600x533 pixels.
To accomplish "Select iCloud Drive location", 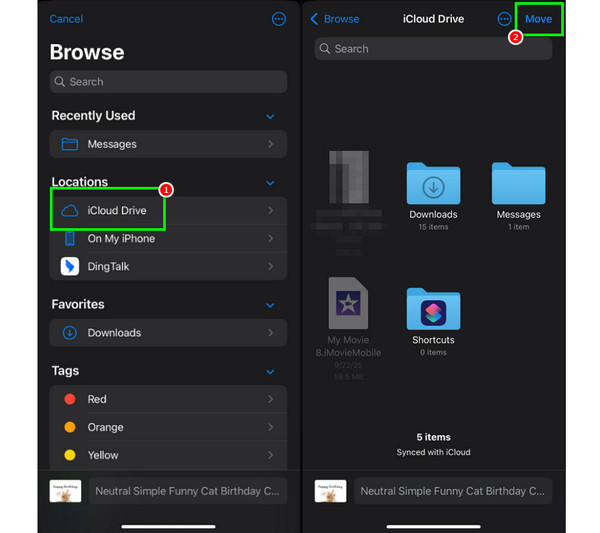I will [168, 210].
